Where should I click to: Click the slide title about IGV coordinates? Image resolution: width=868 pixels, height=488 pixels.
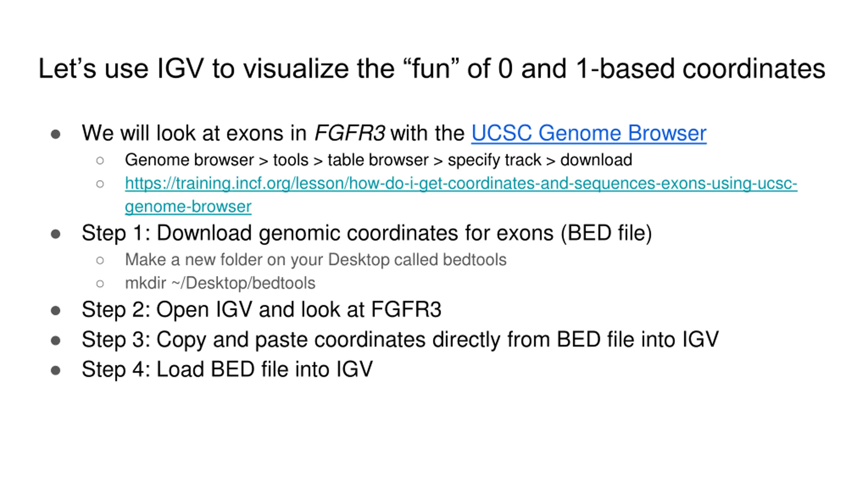coord(432,69)
